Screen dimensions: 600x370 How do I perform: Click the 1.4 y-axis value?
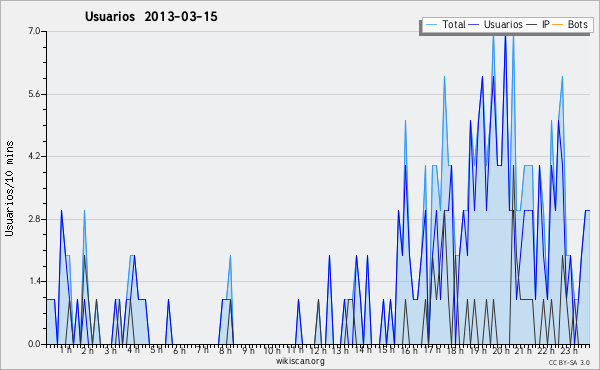tap(34, 282)
